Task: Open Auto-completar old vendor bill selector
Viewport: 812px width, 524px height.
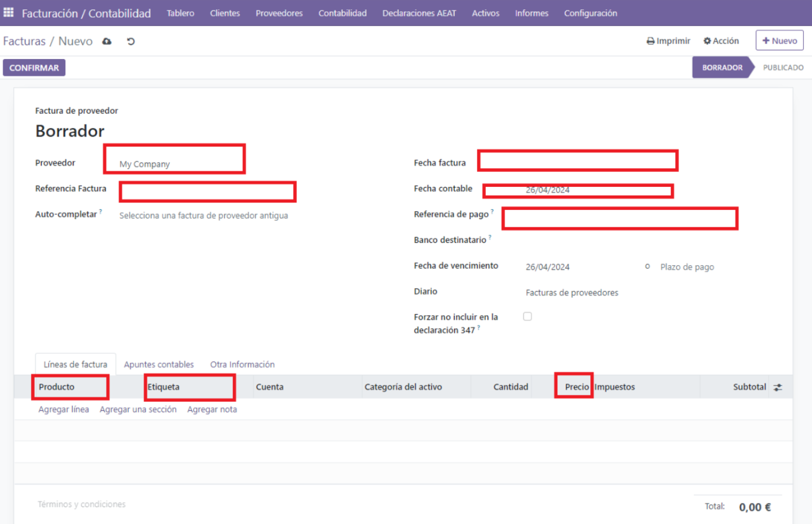Action: [203, 215]
